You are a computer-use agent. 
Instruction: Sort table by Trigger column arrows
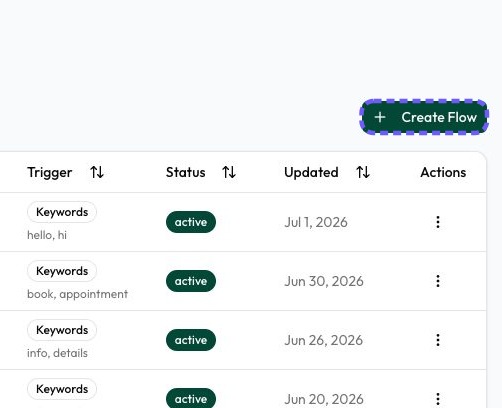click(97, 172)
